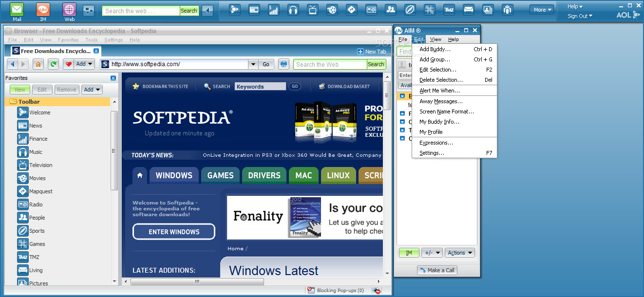Viewport: 644px width, 297px height.
Task: Switch to the Softpedia LINUX tab
Action: 338,175
